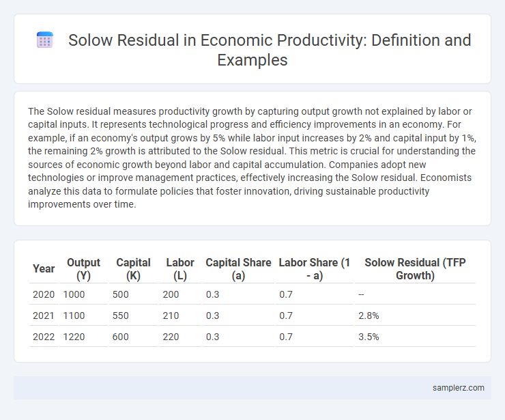Click the 'Capital Share (a)' column header
505x420 pixels.
click(238, 269)
